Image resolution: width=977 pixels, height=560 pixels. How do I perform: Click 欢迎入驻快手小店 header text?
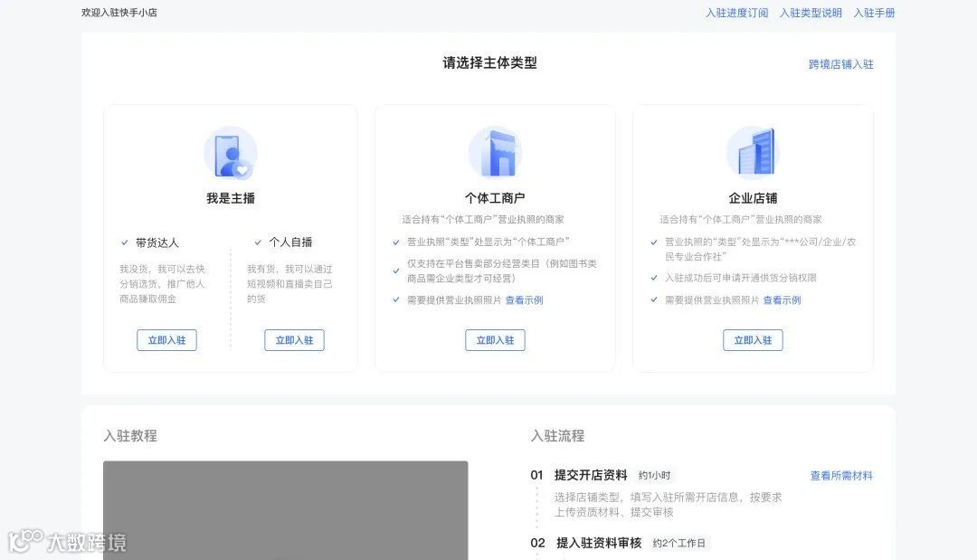(x=119, y=13)
